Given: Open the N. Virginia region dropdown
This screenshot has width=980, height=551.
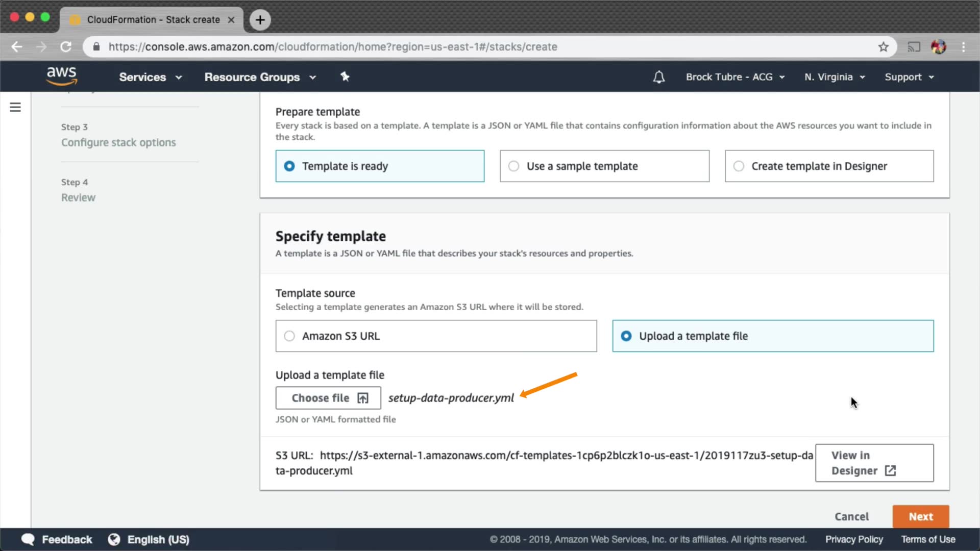Looking at the screenshot, I should coord(835,77).
